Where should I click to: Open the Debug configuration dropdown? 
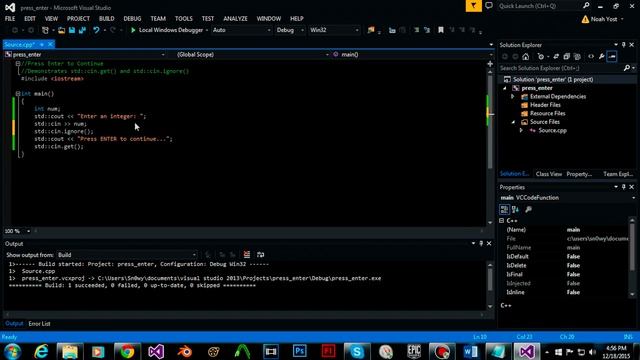pos(290,30)
